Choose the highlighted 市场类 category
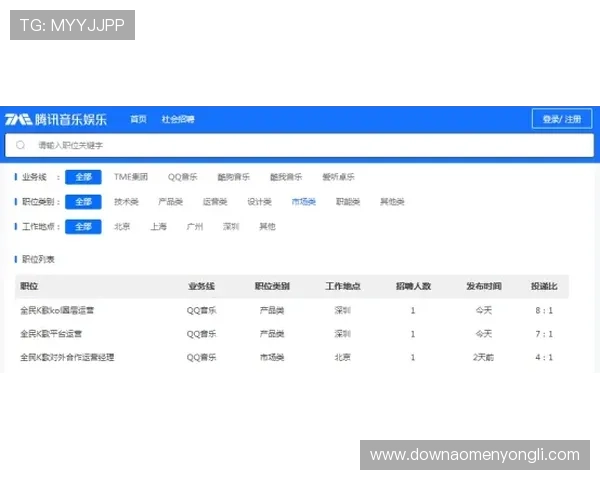 (304, 202)
